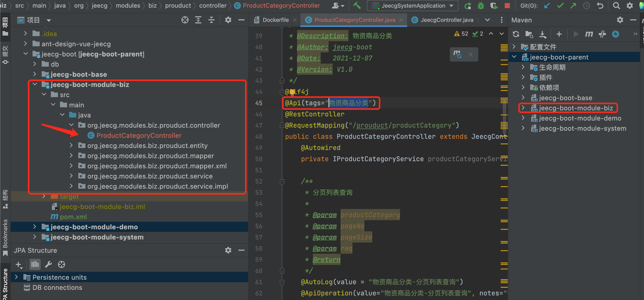Select opened file using crosshair icon in Project panel
Screen dimensions: 644x300
tap(185, 20)
